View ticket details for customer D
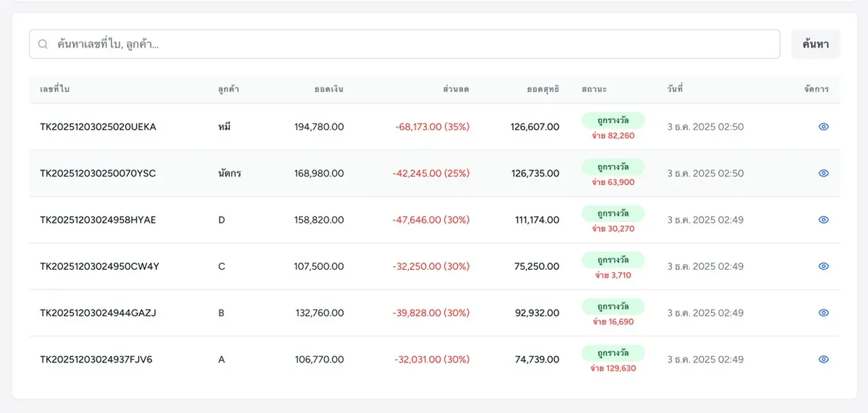The height and width of the screenshot is (413, 868). [823, 220]
